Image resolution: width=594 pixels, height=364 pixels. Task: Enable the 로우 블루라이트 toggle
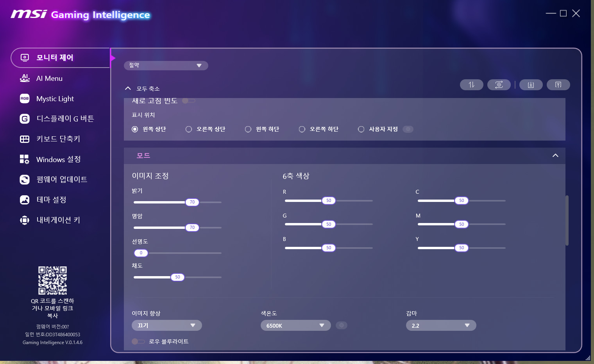tap(138, 341)
